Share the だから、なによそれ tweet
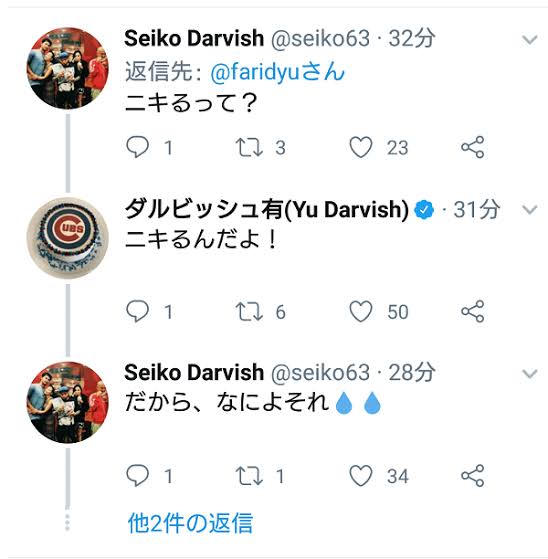The width and height of the screenshot is (548, 559). click(472, 476)
